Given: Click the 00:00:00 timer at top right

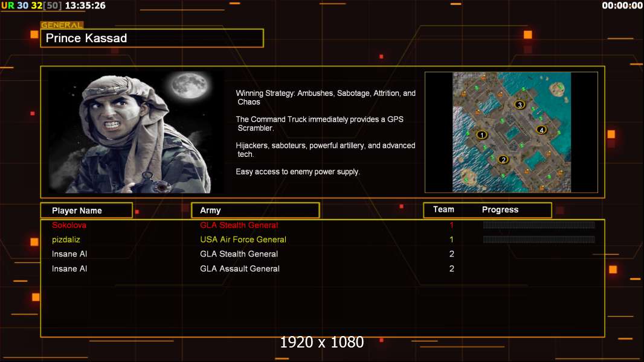Looking at the screenshot, I should tap(622, 6).
